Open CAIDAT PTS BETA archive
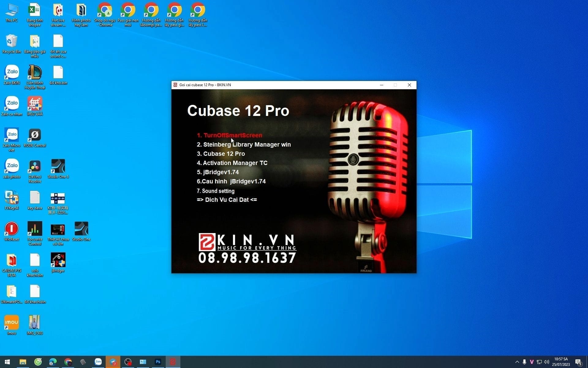Screen dimensions: 588x368 (12, 265)
